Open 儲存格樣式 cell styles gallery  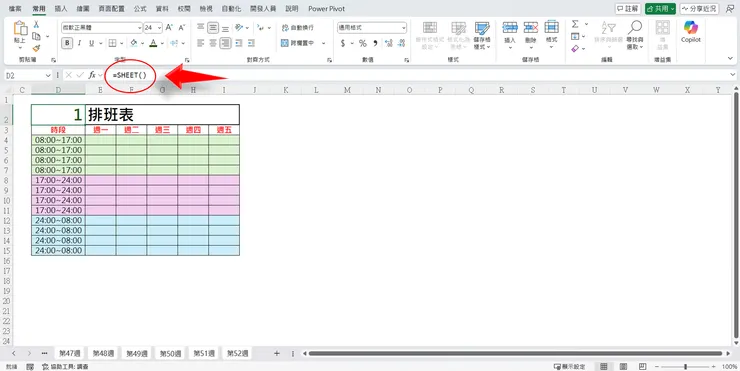point(482,36)
